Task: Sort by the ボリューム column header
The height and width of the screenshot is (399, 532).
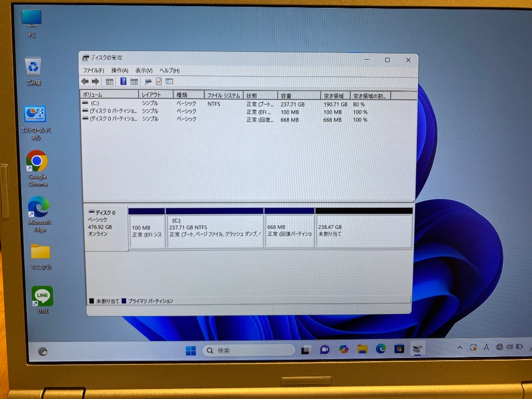Action: pos(109,96)
